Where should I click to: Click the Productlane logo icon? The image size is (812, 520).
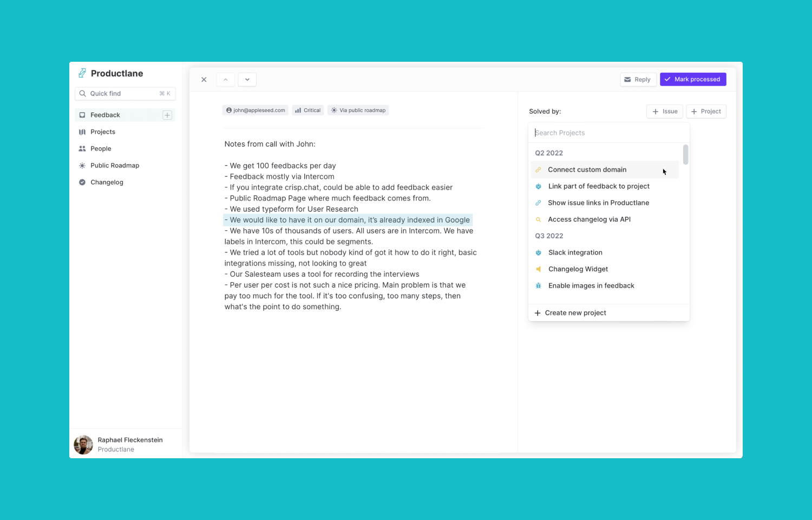coord(82,73)
